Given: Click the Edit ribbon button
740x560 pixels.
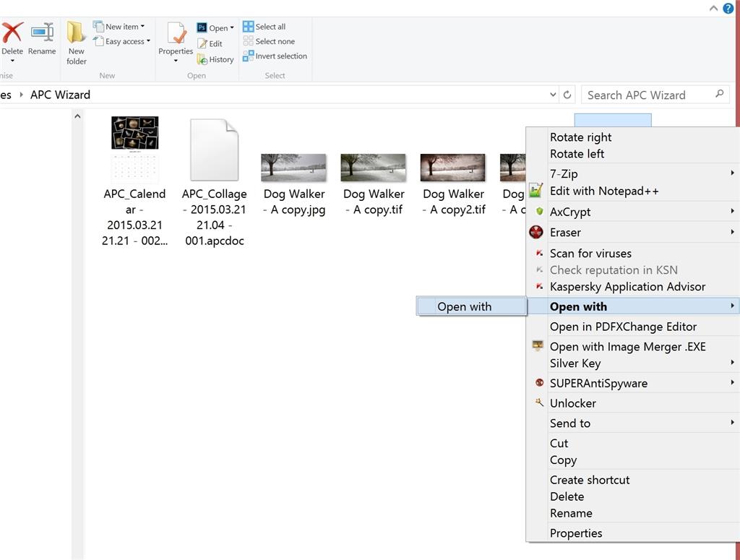Looking at the screenshot, I should tap(210, 43).
